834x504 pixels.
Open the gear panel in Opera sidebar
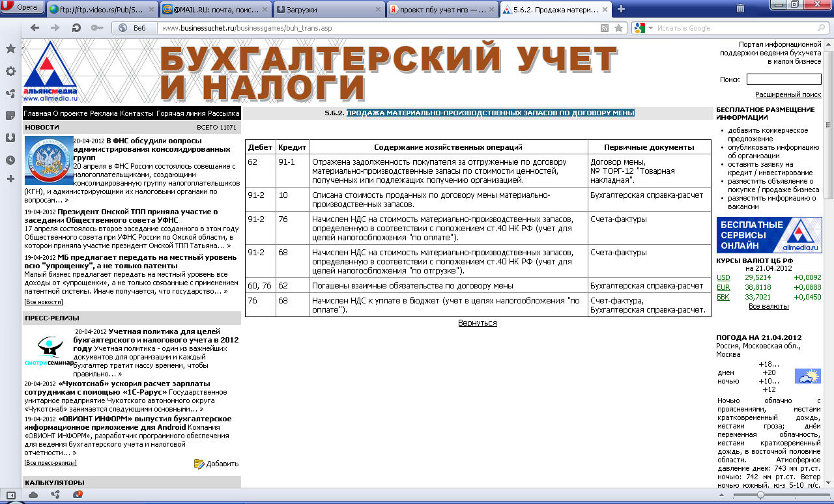click(x=10, y=71)
